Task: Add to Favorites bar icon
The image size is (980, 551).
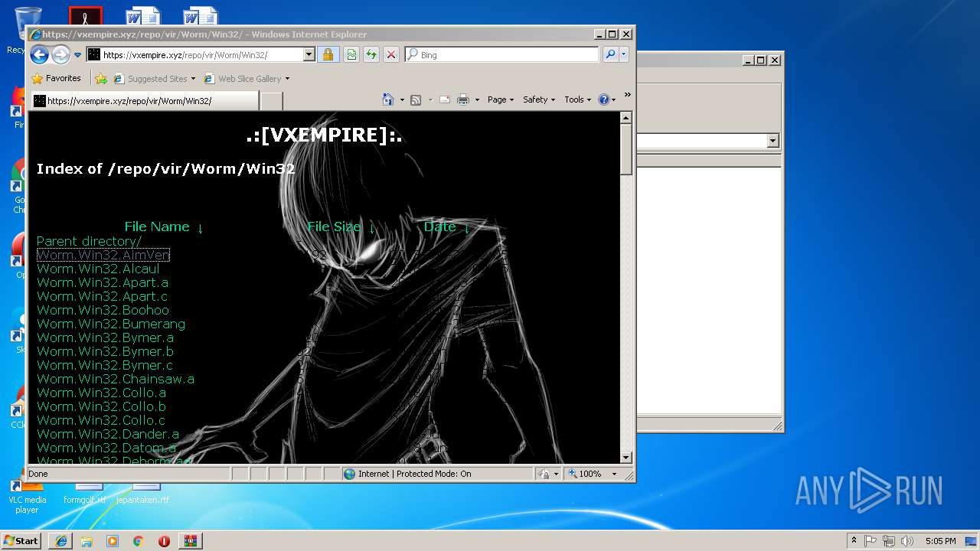Action: [x=100, y=78]
